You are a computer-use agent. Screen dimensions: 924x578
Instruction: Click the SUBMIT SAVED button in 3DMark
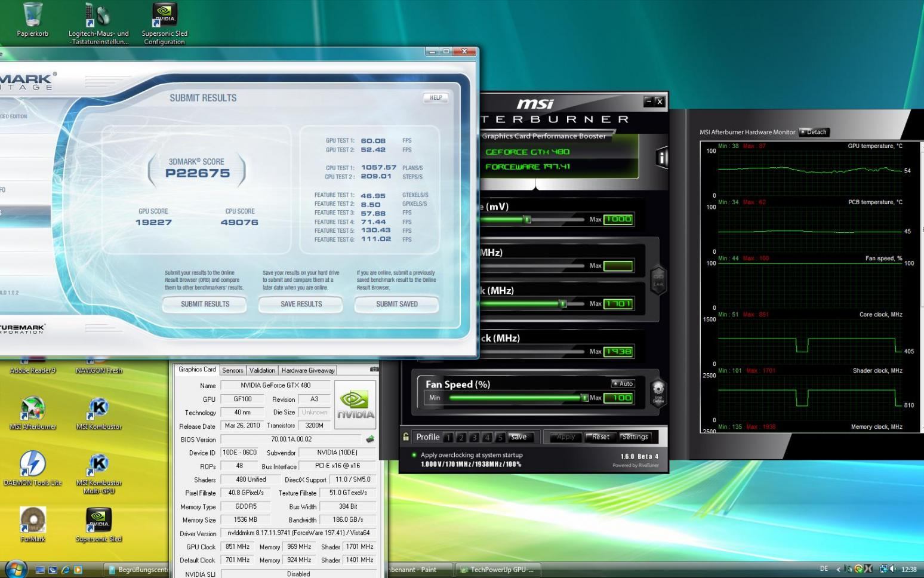(x=397, y=304)
